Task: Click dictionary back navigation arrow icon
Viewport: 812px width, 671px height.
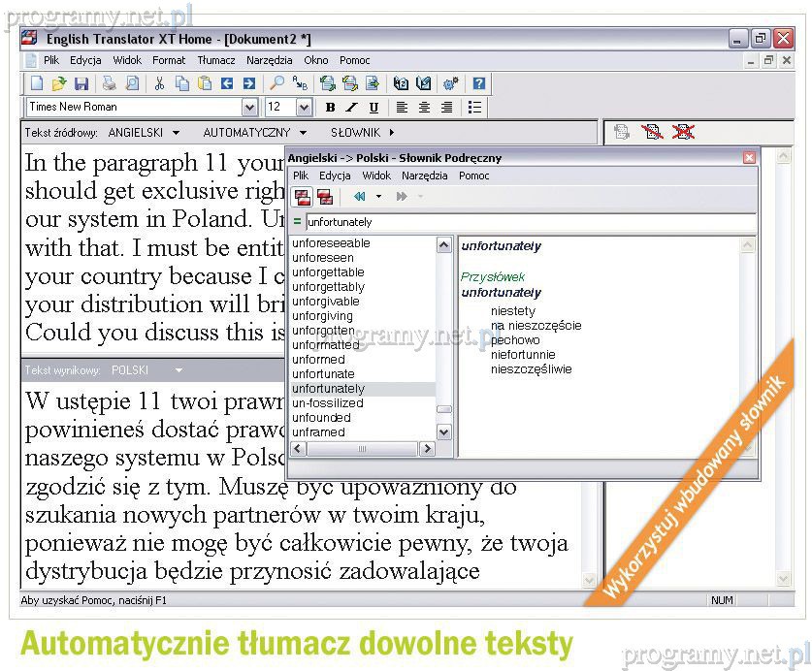Action: tap(359, 197)
